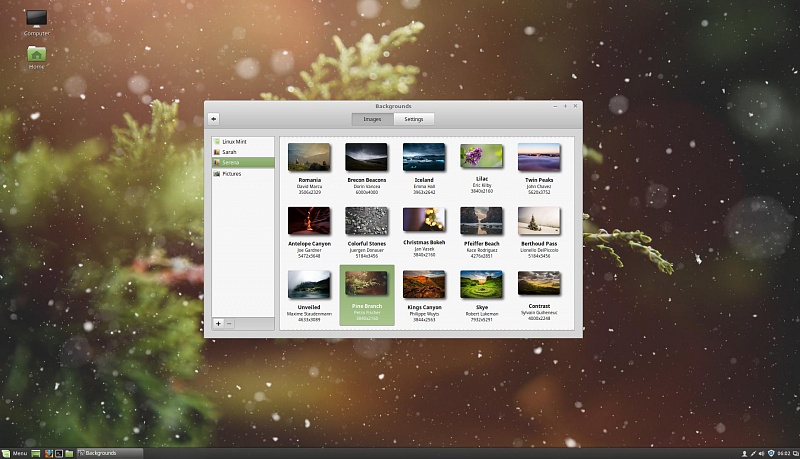Choose the Iceland wallpaper thumbnail
This screenshot has width=800, height=459.
point(424,157)
